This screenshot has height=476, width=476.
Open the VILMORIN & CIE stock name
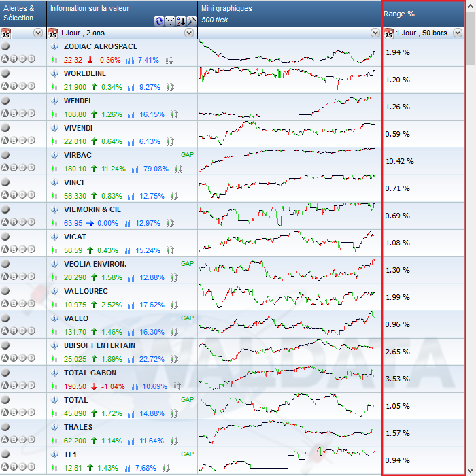(x=92, y=209)
